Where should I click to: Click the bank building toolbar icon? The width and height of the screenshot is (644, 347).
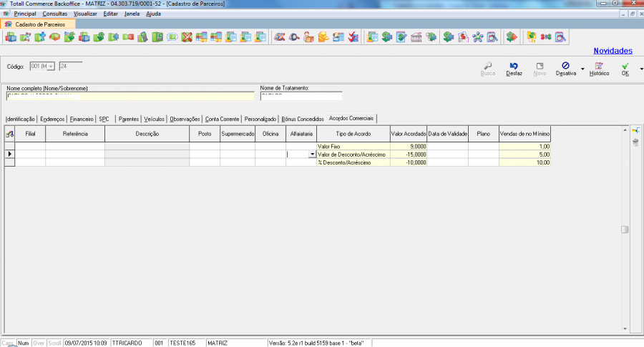point(416,37)
